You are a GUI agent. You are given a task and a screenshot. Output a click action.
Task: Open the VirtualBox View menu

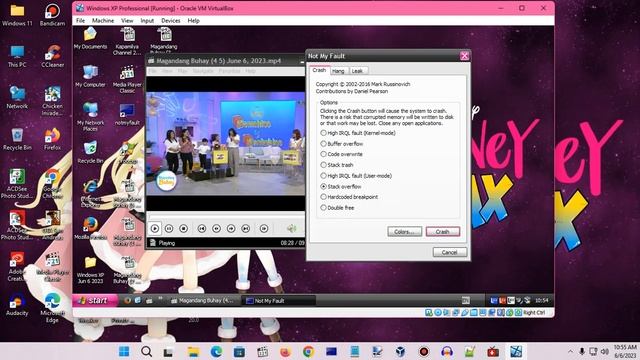pyautogui.click(x=127, y=20)
